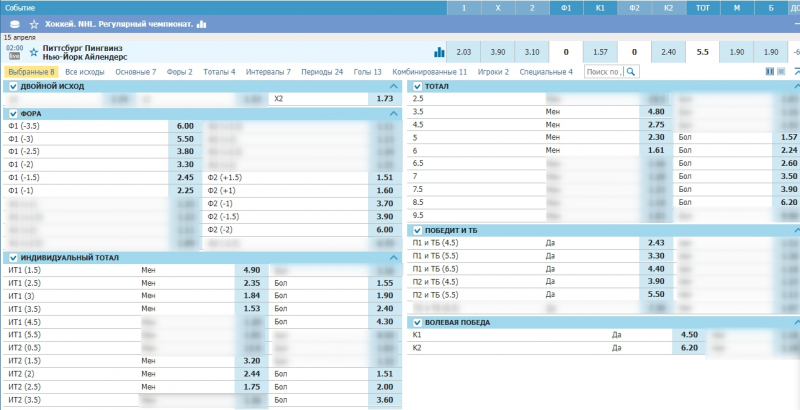This screenshot has width=800, height=410.
Task: Click the market search input field
Action: (604, 72)
